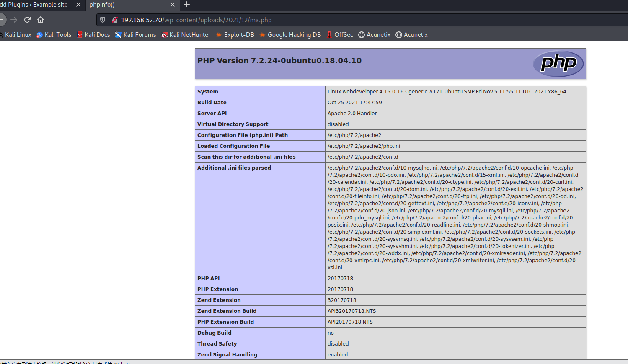Screen dimensions: 628x364
Task: Click the PHP logo image
Action: coord(558,64)
